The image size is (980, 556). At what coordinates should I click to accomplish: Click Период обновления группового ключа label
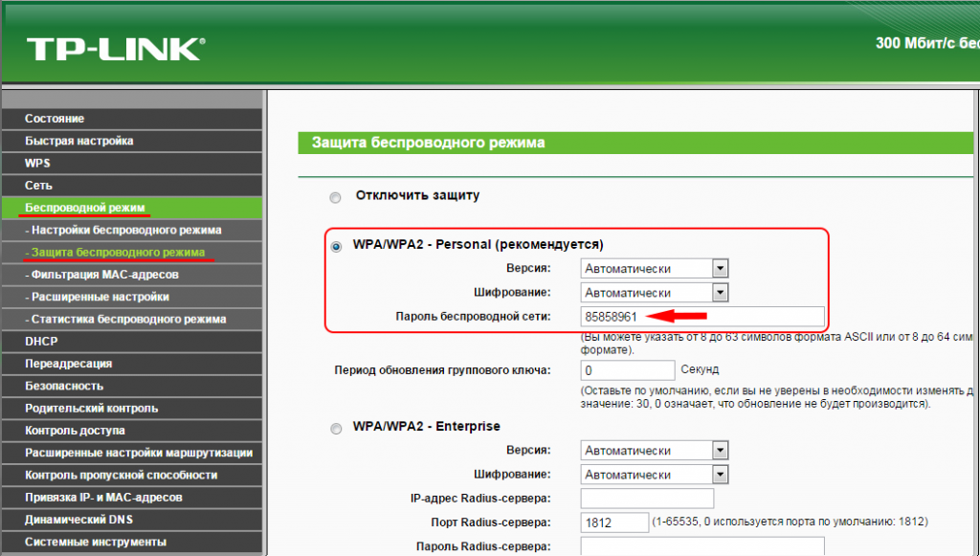coord(442,370)
